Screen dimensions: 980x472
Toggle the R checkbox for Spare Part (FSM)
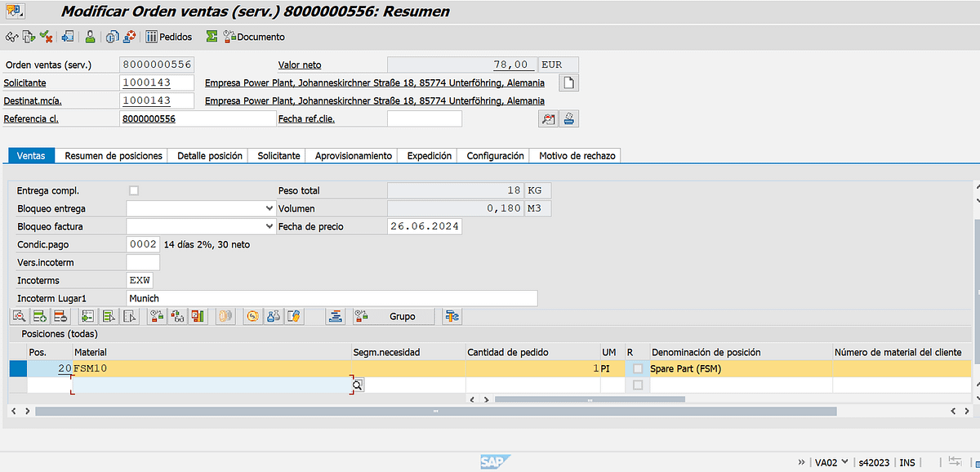[638, 368]
